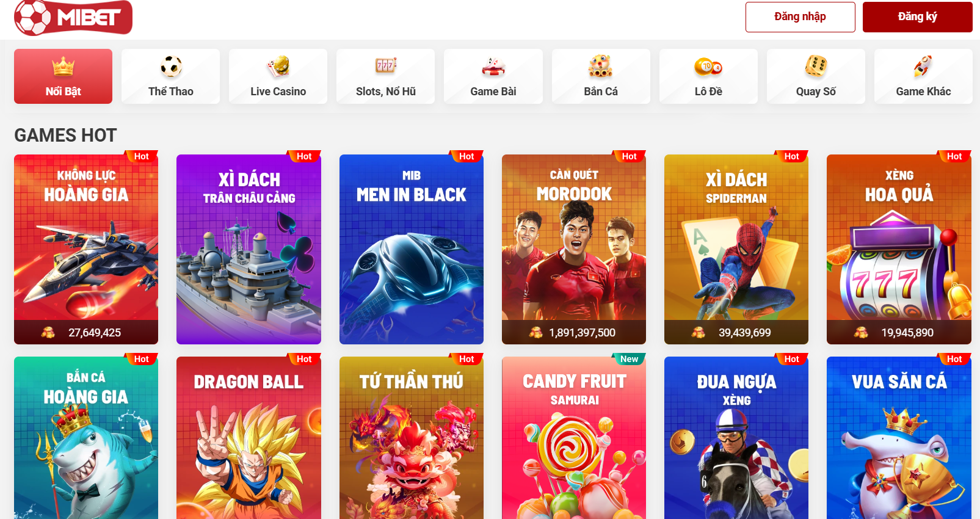Choose Slots, Nổ Hũ slot machine icon
This screenshot has height=519, width=980.
point(385,76)
